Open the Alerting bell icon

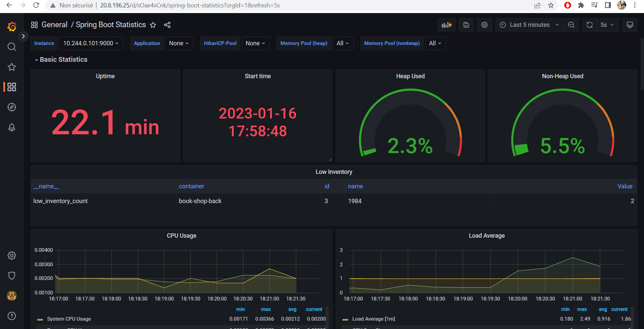[x=12, y=127]
